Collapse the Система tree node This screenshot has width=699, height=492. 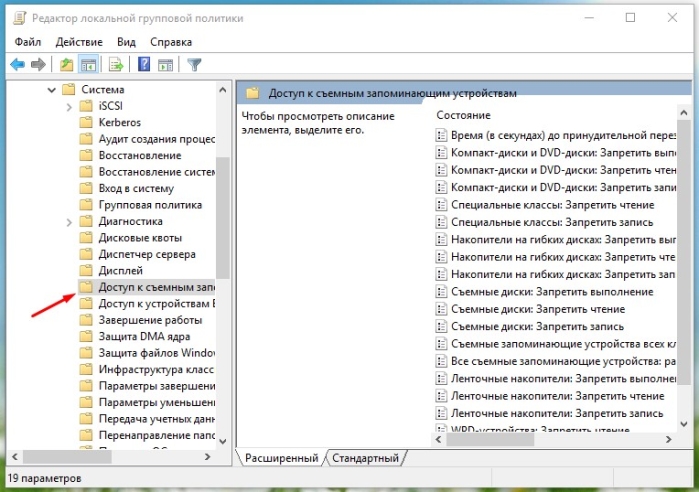coord(52,90)
